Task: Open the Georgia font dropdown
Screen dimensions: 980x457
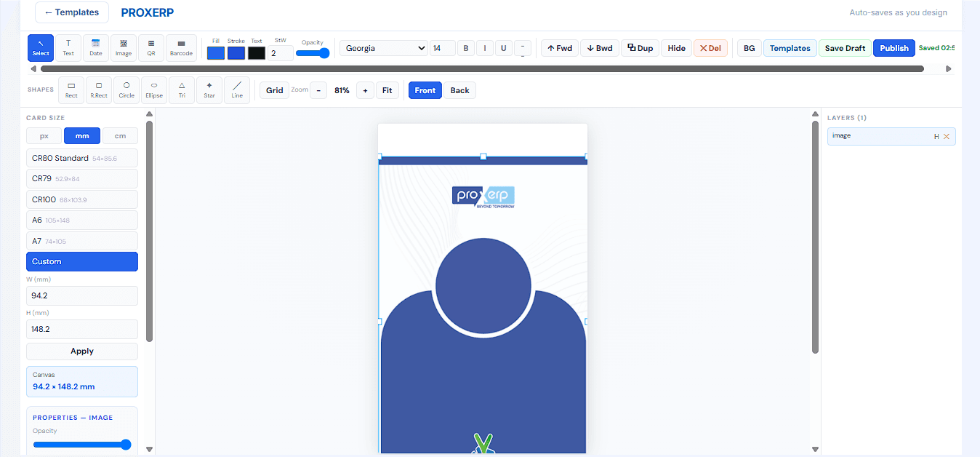Action: coord(384,48)
